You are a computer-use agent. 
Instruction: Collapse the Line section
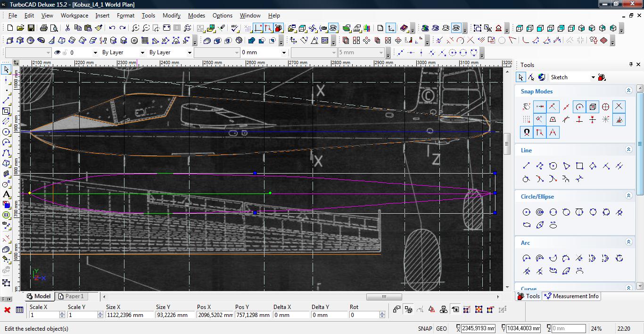point(628,150)
